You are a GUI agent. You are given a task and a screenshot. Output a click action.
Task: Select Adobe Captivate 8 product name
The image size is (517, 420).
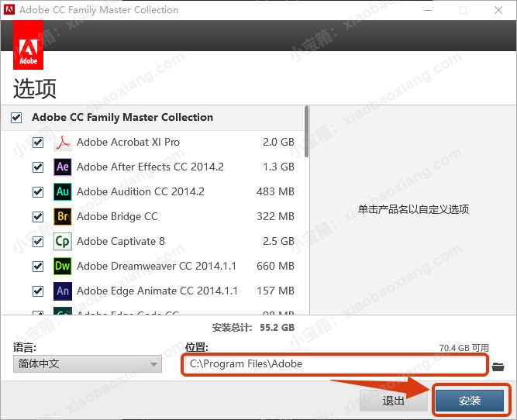coord(121,242)
